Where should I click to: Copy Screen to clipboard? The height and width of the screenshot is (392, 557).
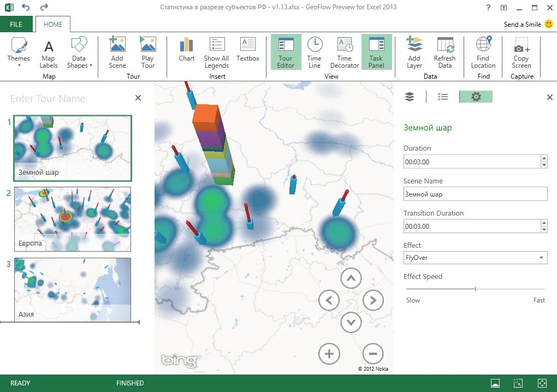click(x=521, y=52)
